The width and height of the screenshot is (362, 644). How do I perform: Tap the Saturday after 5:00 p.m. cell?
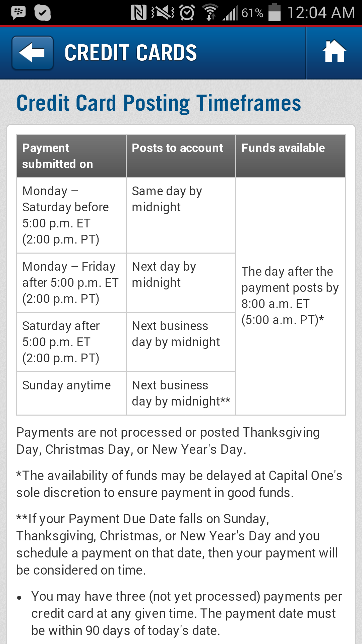click(71, 342)
